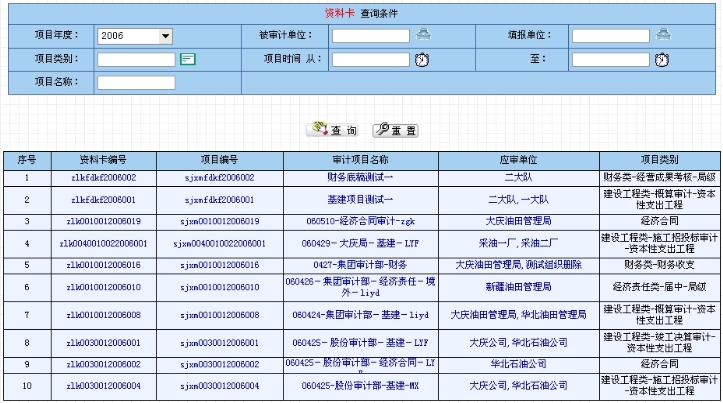Viewport: 723px width, 403px height.
Task: Click the 被审计单位 organization picker icon
Action: 424,36
